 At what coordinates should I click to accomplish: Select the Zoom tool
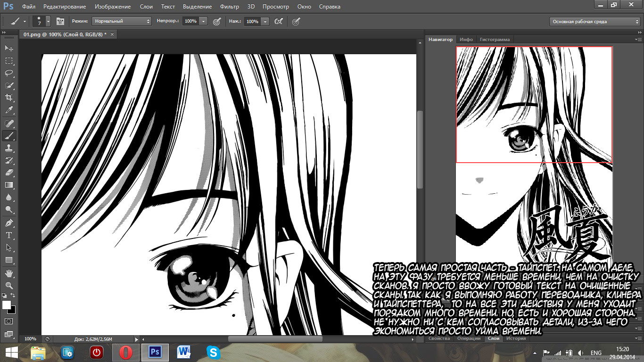[9, 285]
